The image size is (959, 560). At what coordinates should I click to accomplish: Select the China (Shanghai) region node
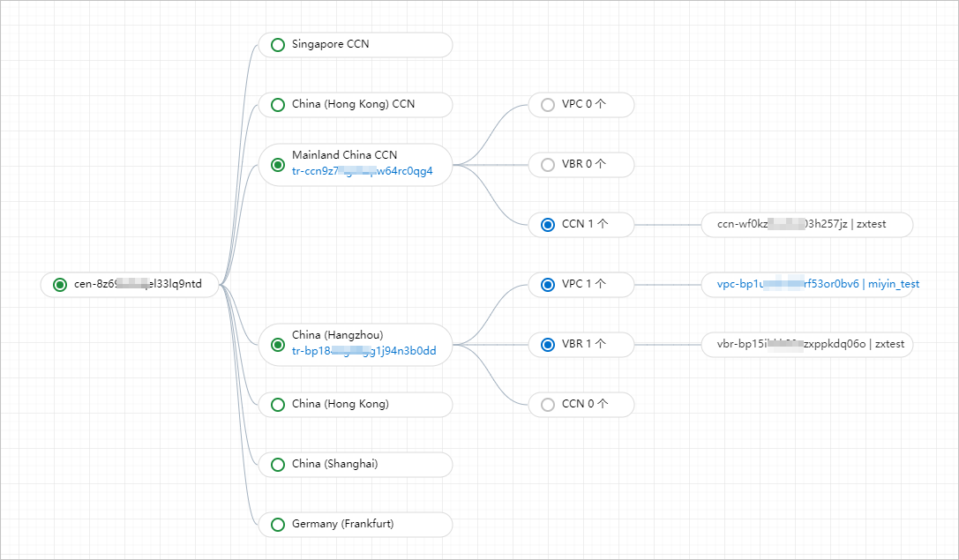356,465
